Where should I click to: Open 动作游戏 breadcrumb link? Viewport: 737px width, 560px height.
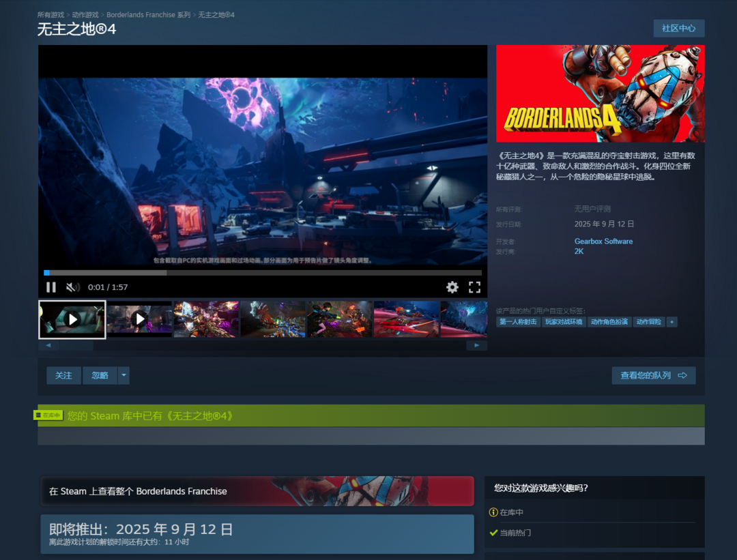(x=85, y=14)
